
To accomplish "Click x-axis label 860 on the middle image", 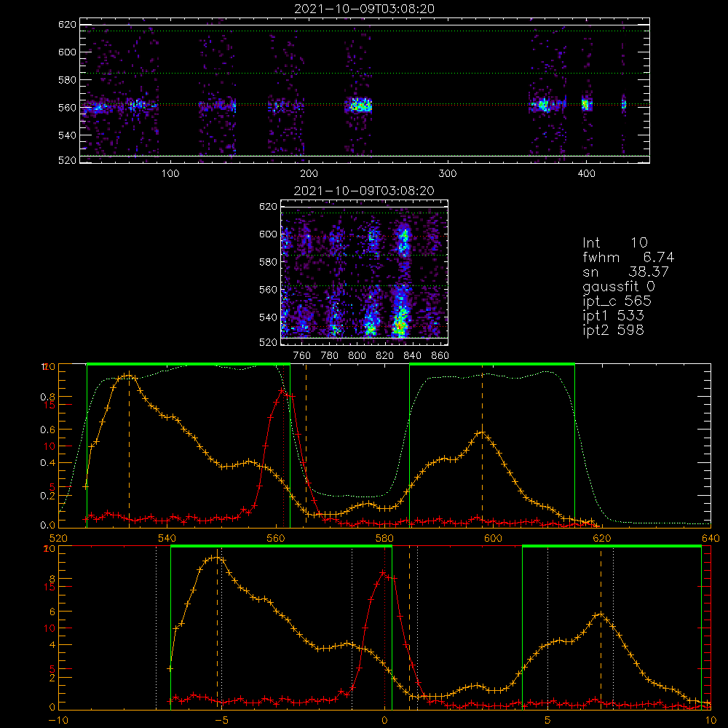I will tap(440, 356).
